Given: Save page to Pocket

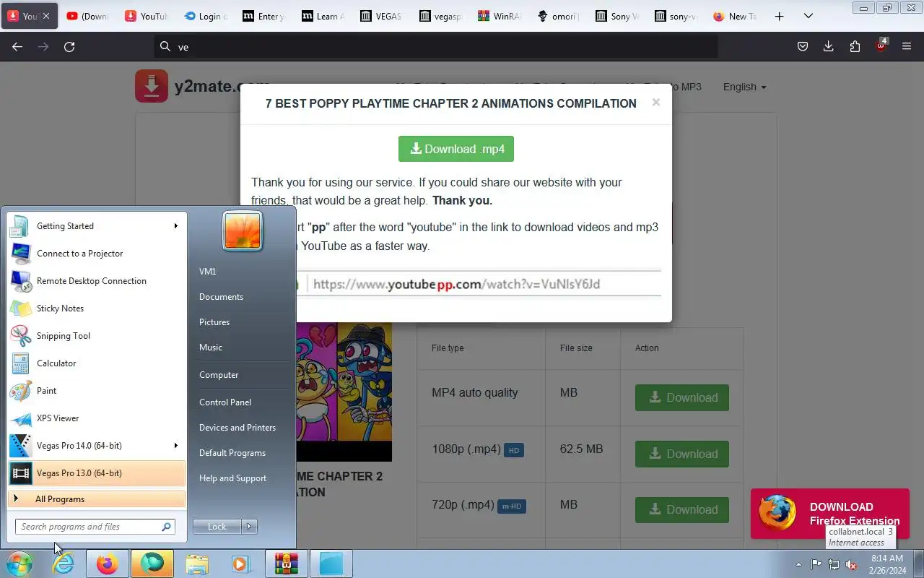Looking at the screenshot, I should pos(802,46).
